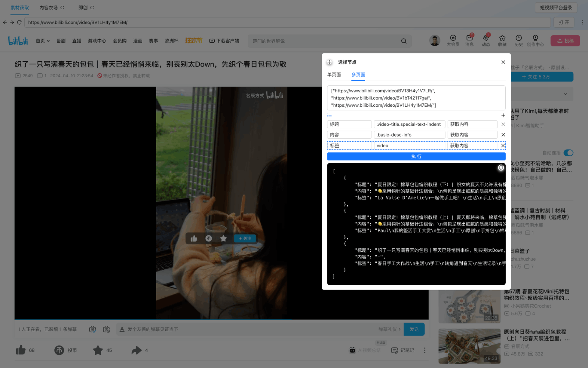The width and height of the screenshot is (588, 368).
Task: Open the 消息 messages icon
Action: [x=469, y=38]
